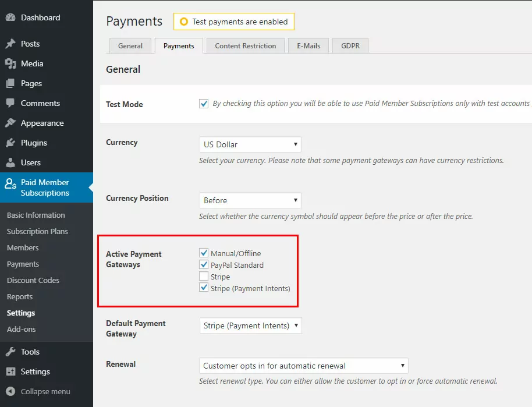
Task: Click the Users person icon
Action: point(10,162)
